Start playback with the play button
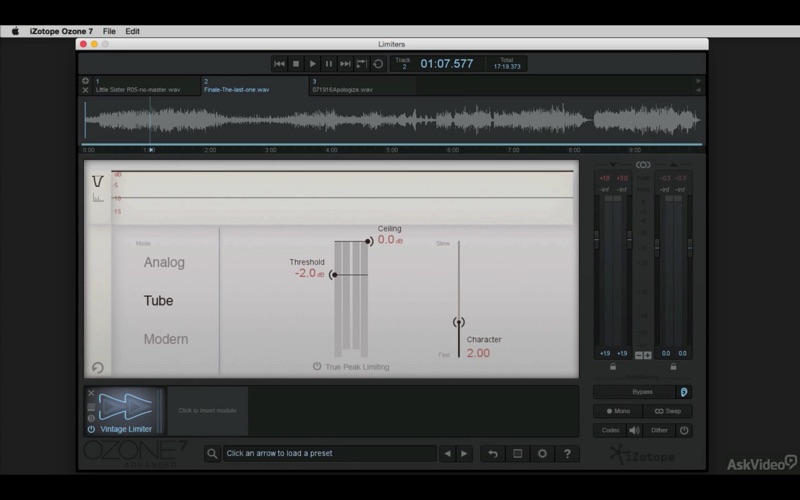The height and width of the screenshot is (500, 800). (312, 64)
